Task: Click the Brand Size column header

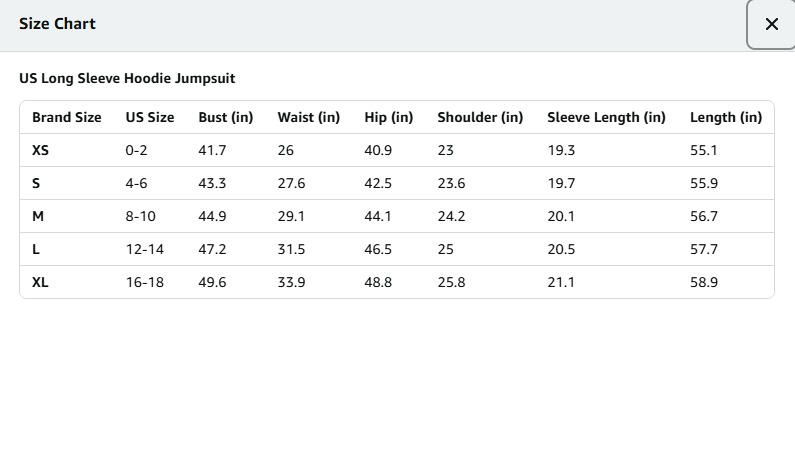Action: [67, 117]
